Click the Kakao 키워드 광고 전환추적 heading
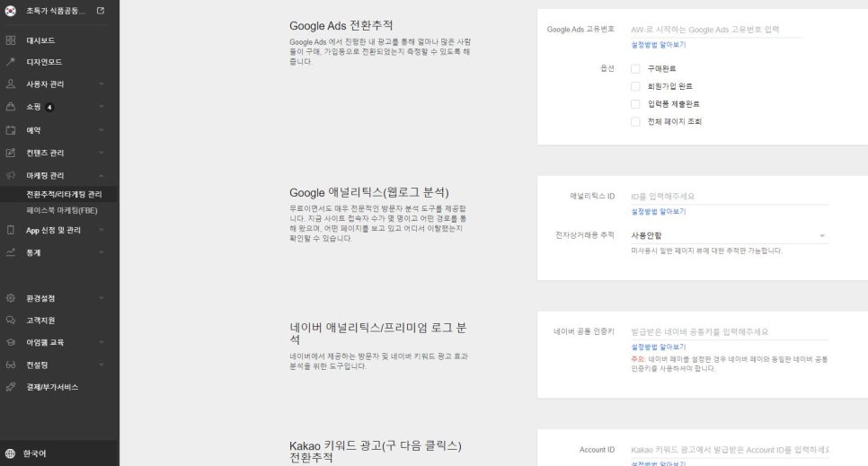Viewport: 868px width, 466px height. (x=376, y=452)
